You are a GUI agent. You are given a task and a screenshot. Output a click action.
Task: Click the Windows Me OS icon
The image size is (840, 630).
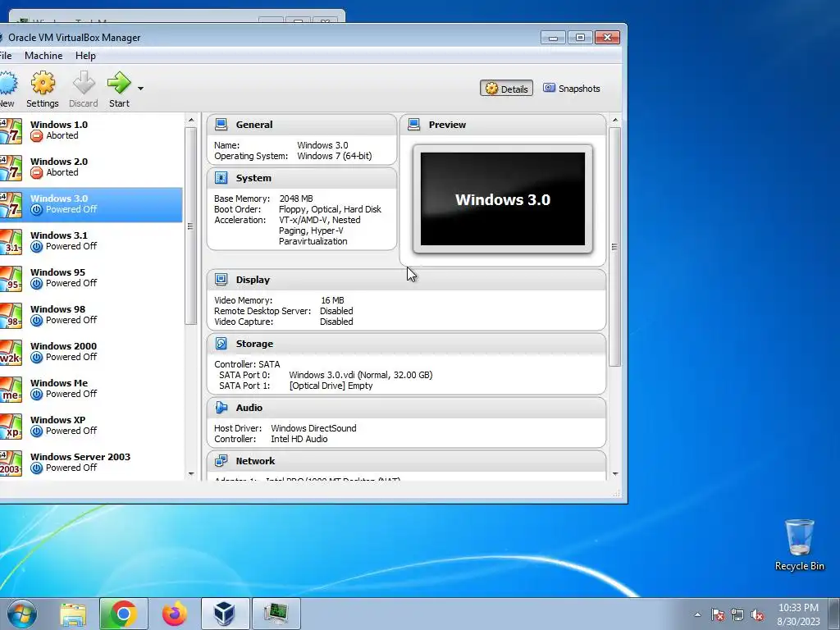coord(11,390)
